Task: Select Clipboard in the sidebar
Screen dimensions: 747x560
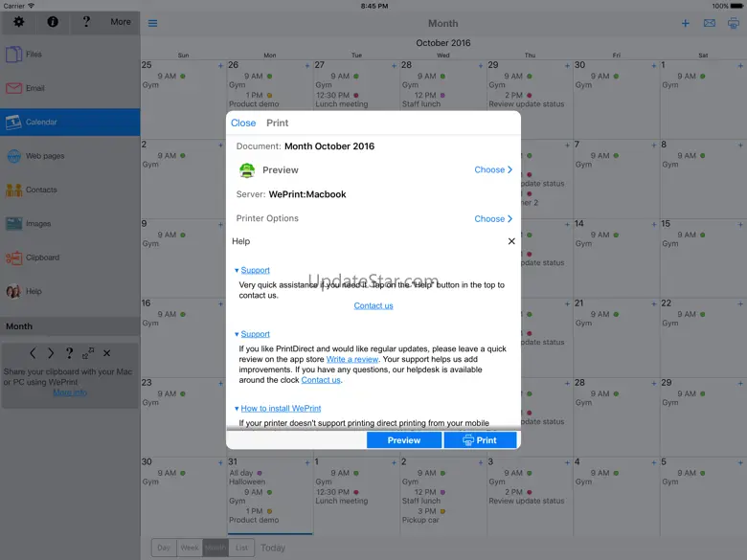Action: point(42,258)
